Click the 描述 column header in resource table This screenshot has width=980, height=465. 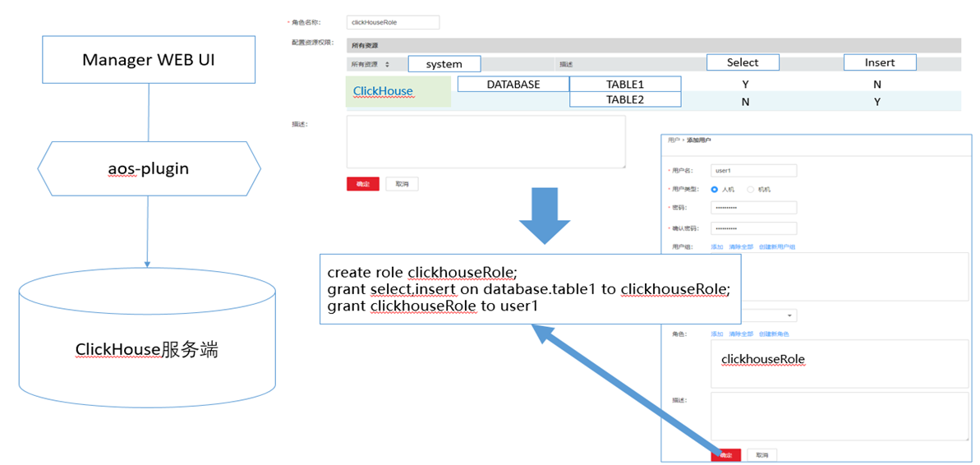pos(567,64)
